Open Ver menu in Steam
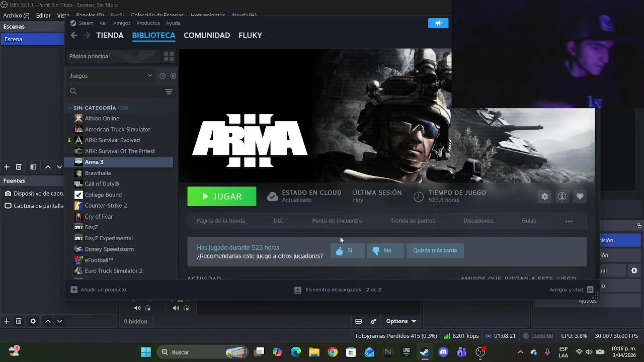644x362 pixels. point(103,23)
